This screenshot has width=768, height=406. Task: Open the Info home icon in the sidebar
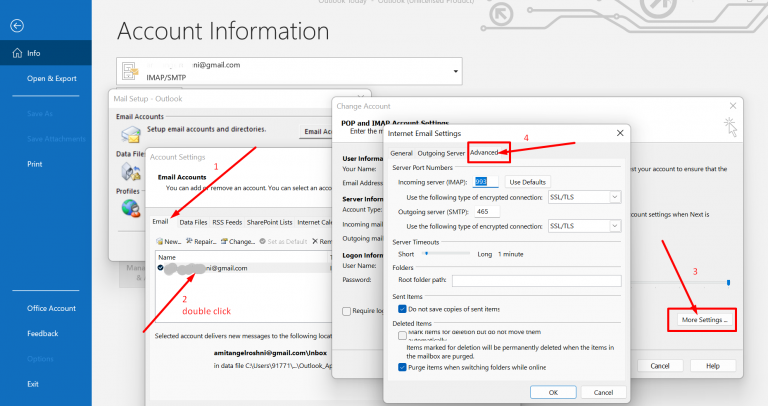(x=18, y=53)
